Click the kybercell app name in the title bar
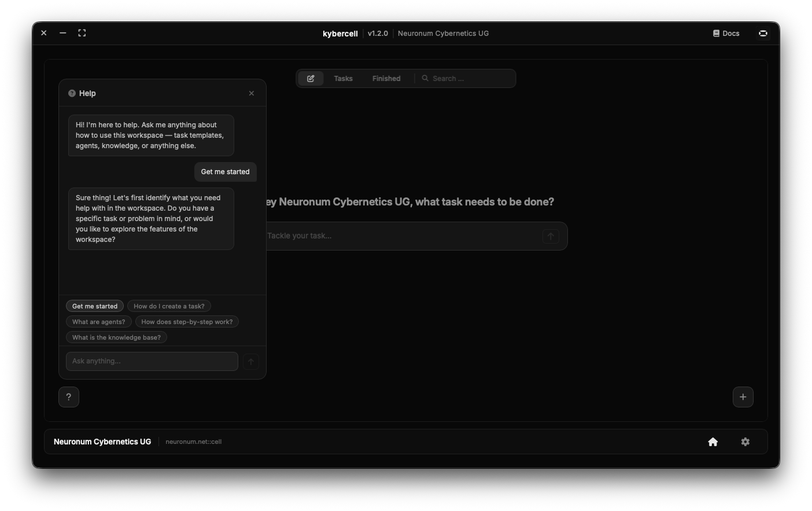Viewport: 812px width, 511px height. click(340, 34)
